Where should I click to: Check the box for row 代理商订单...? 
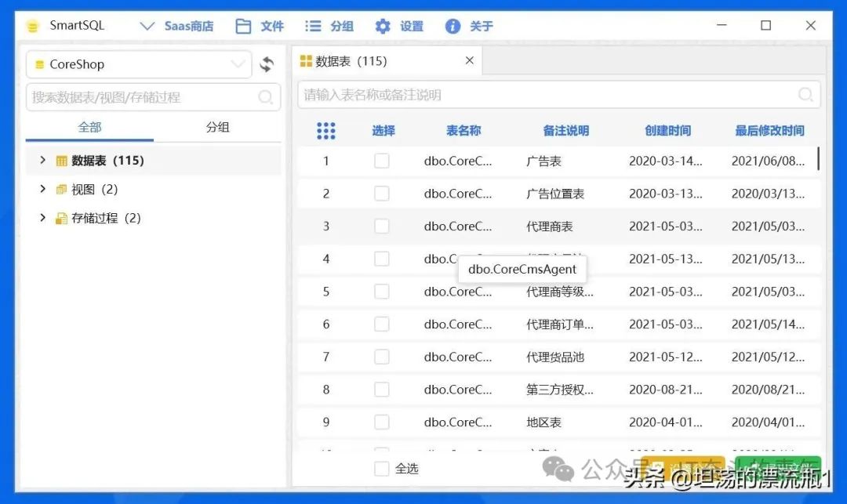[x=382, y=324]
